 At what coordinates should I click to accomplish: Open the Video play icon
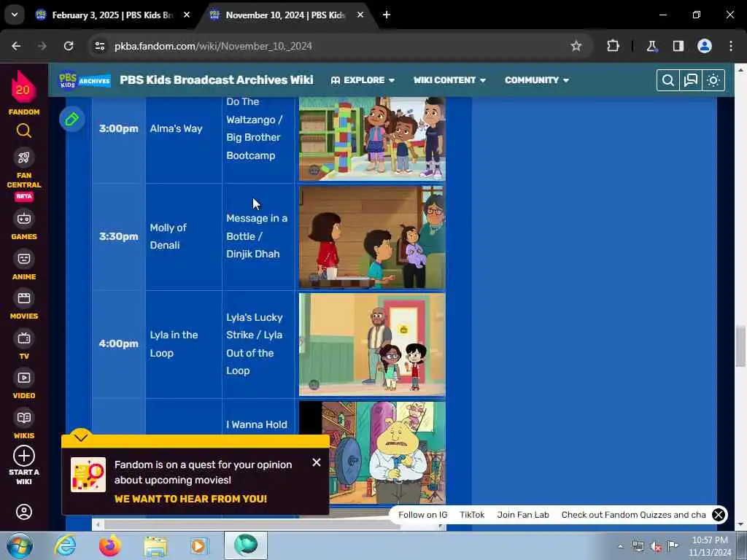pyautogui.click(x=24, y=378)
